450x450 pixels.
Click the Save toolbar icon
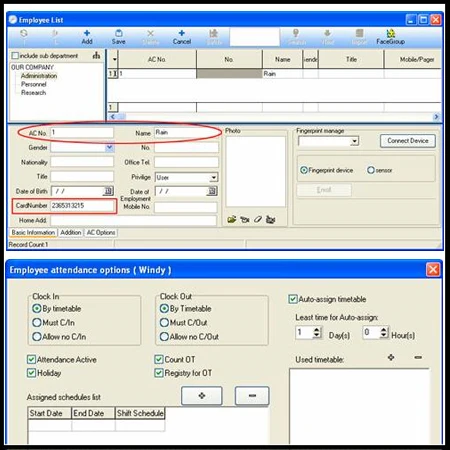coord(118,37)
